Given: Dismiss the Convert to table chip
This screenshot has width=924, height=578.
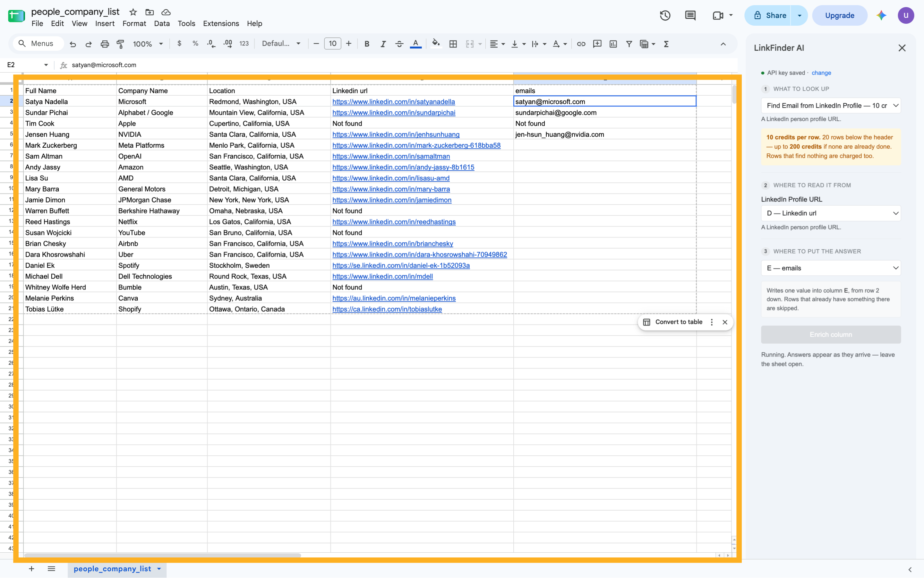Looking at the screenshot, I should point(725,322).
